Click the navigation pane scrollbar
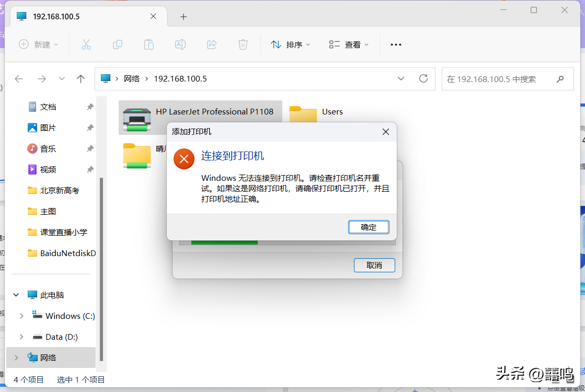The height and width of the screenshot is (392, 585). [x=101, y=269]
